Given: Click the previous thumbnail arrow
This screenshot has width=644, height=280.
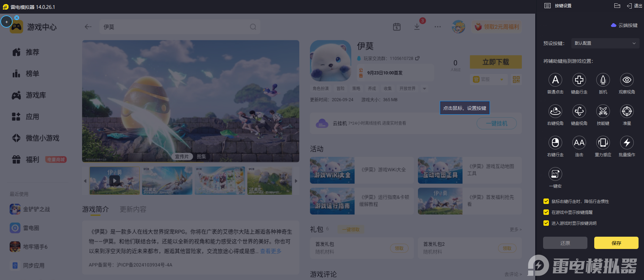Looking at the screenshot, I should pyautogui.click(x=85, y=181).
